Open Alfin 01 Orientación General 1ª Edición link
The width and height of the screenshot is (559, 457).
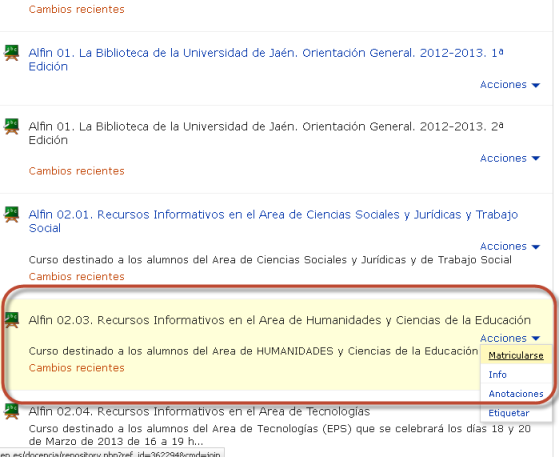(x=266, y=60)
